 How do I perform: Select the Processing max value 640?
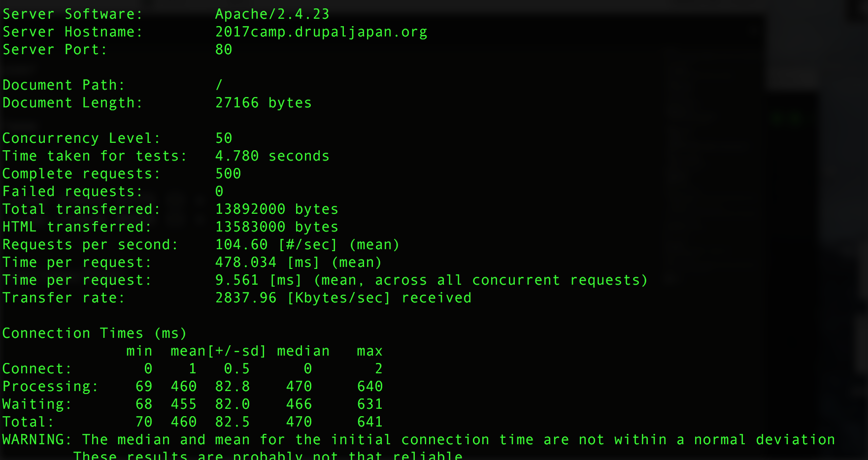(370, 387)
